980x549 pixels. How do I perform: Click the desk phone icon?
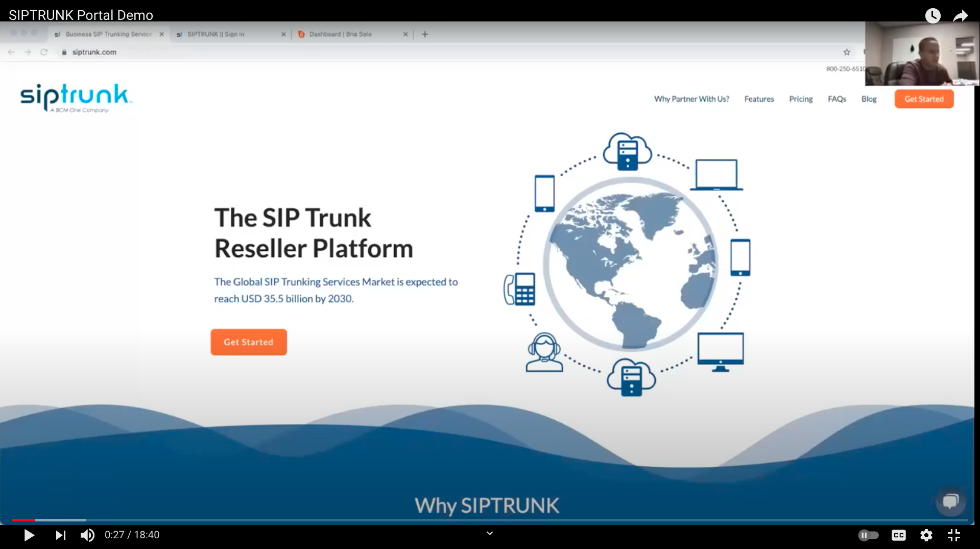(x=519, y=289)
